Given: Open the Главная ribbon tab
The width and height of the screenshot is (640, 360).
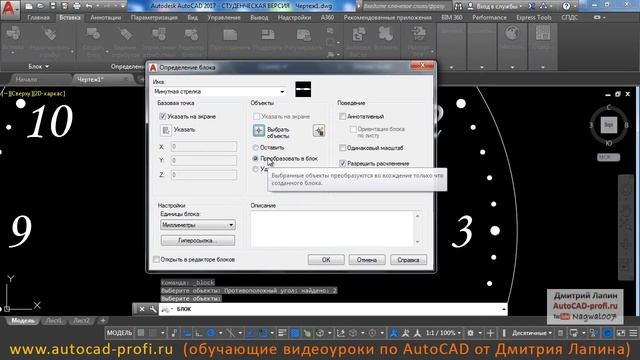Looking at the screenshot, I should point(38,18).
